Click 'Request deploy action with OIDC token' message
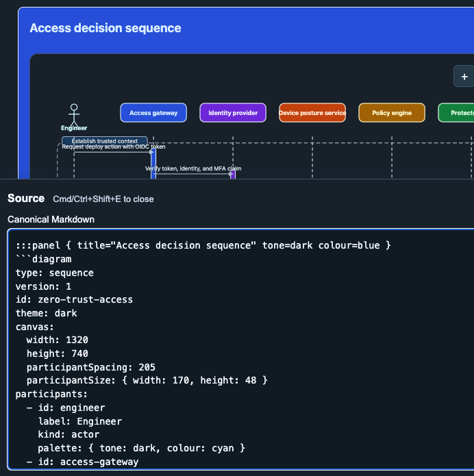This screenshot has height=476, width=474. [x=114, y=147]
